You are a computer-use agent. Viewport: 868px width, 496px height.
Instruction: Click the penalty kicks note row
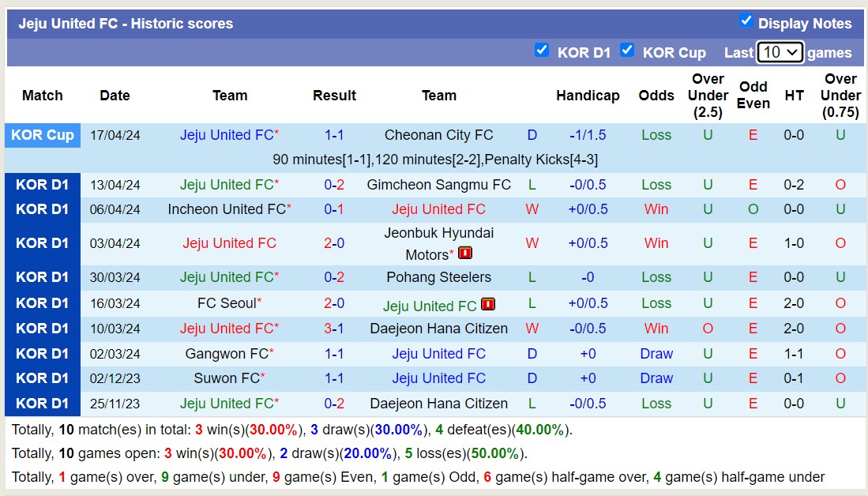[x=434, y=160]
